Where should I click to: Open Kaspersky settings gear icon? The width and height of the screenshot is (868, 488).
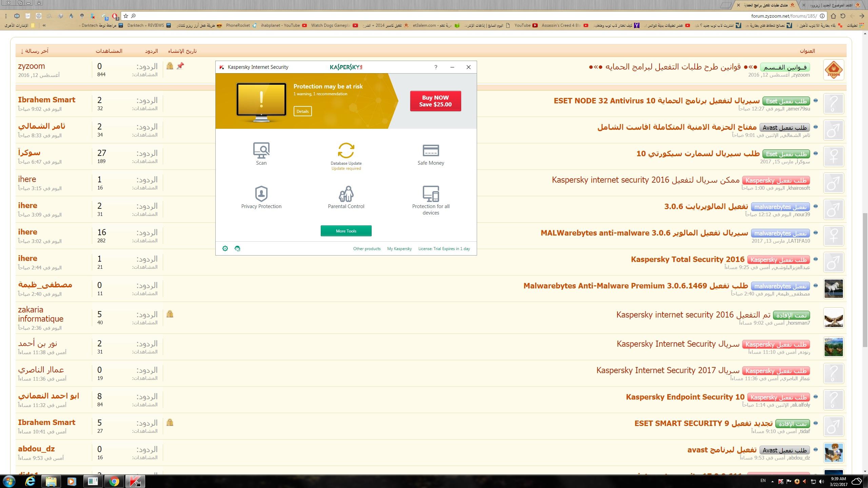[225, 248]
